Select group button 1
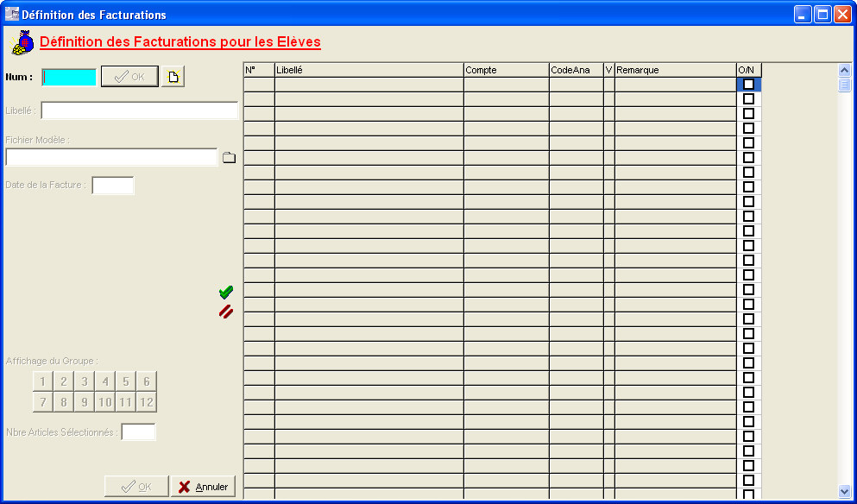 point(43,381)
